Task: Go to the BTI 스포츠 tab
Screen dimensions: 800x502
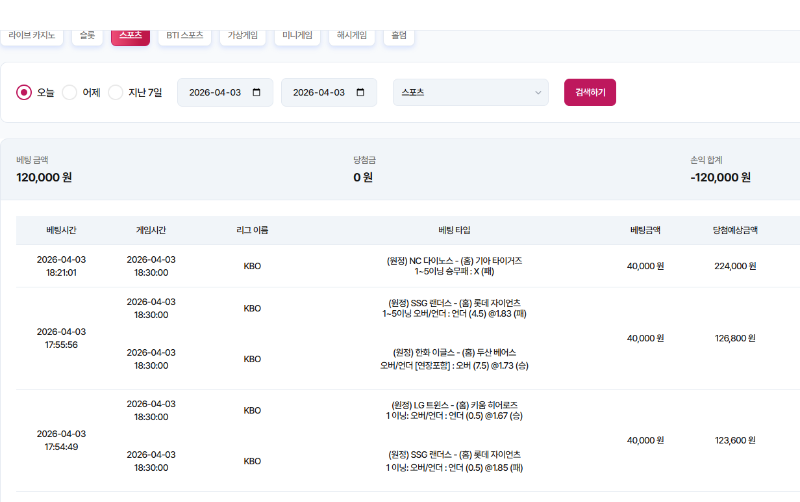Action: 184,35
